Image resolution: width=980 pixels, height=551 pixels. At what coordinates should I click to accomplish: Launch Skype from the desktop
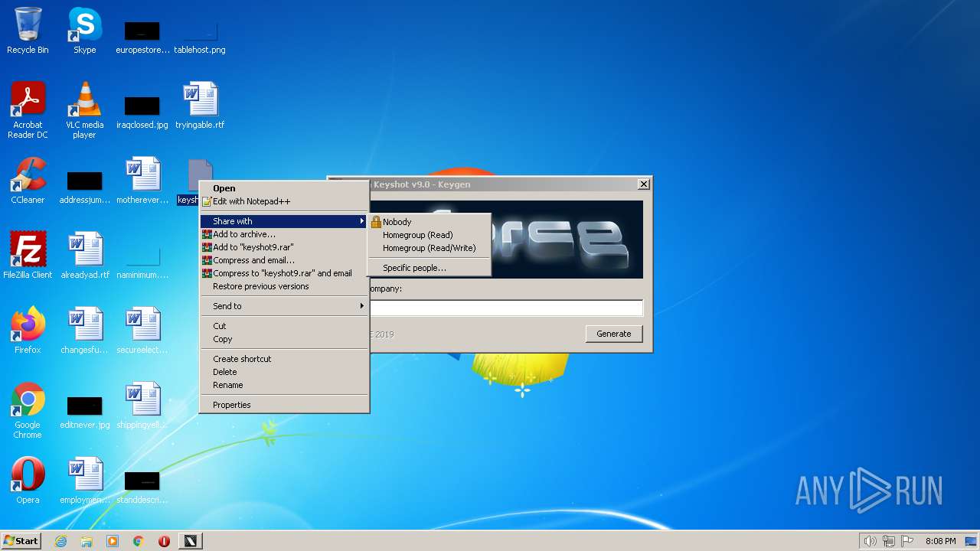point(84,31)
